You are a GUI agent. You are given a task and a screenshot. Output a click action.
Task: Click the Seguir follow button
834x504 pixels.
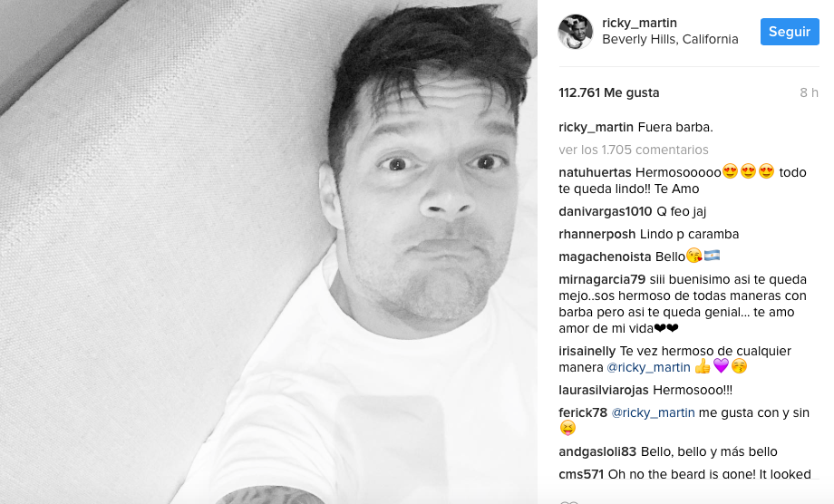pos(790,32)
